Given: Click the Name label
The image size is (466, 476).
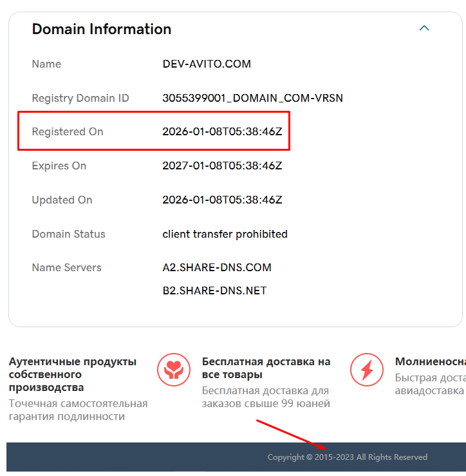Looking at the screenshot, I should pos(46,64).
